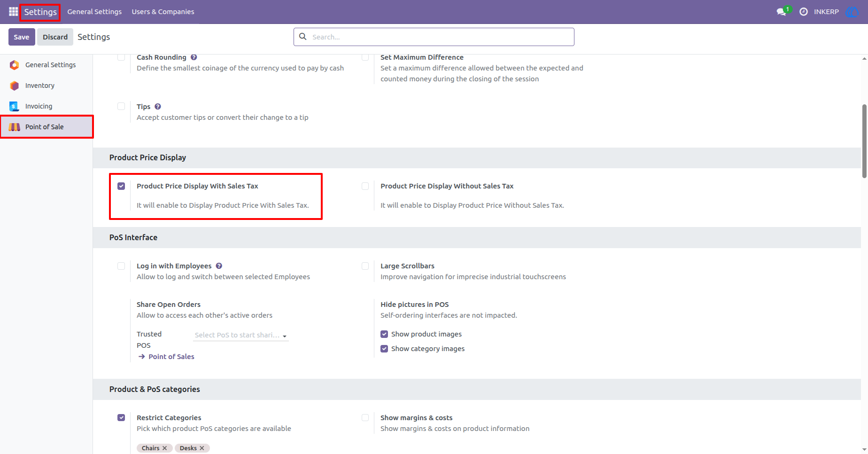Save the settings changes
This screenshot has width=868, height=454.
[22, 37]
